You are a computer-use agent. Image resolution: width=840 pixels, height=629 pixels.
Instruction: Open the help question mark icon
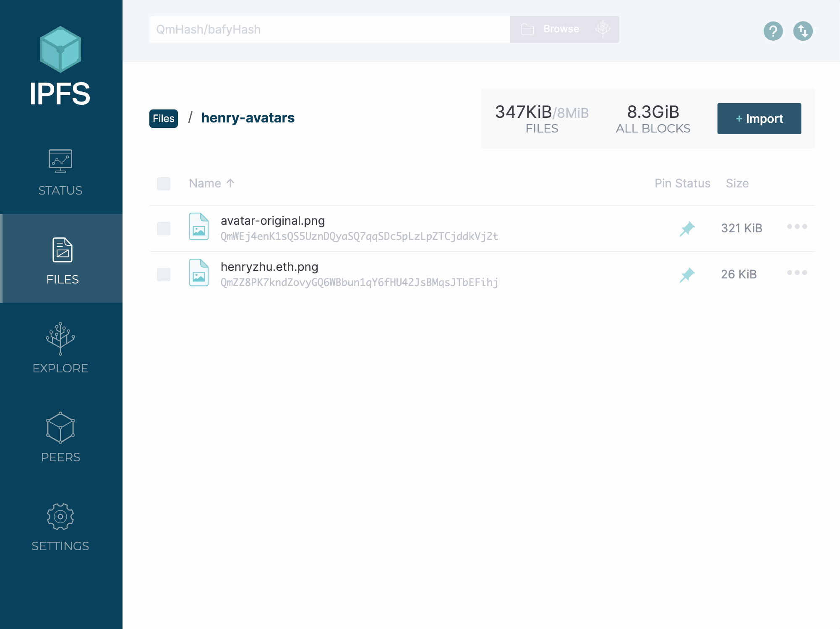tap(773, 31)
